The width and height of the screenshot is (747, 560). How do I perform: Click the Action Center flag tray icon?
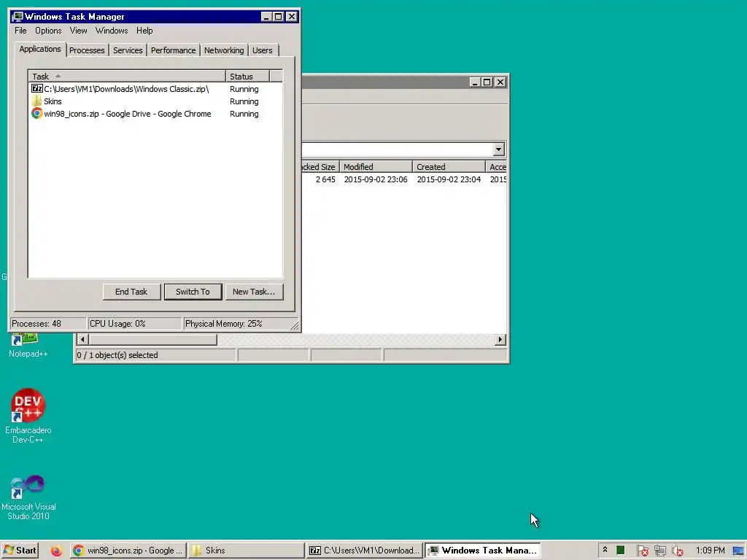tap(642, 551)
